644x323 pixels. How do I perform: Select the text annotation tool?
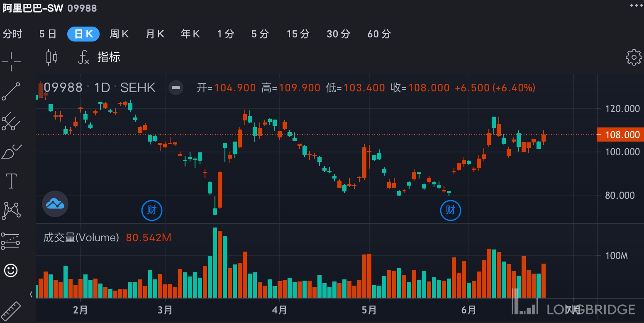pos(11,181)
